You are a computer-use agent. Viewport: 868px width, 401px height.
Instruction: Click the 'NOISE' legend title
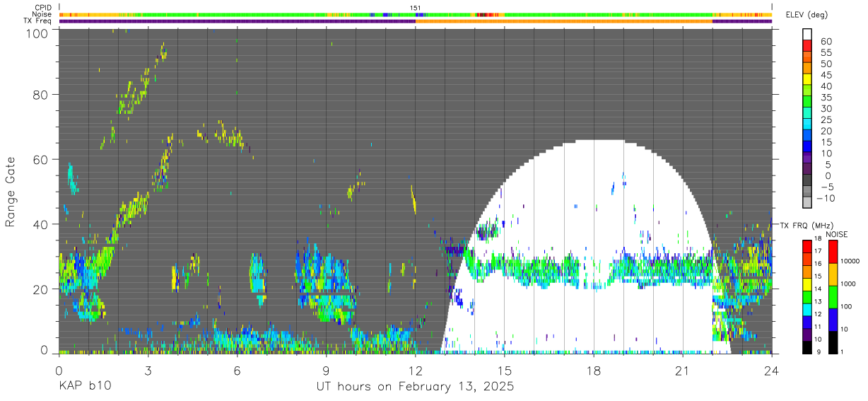pos(836,234)
